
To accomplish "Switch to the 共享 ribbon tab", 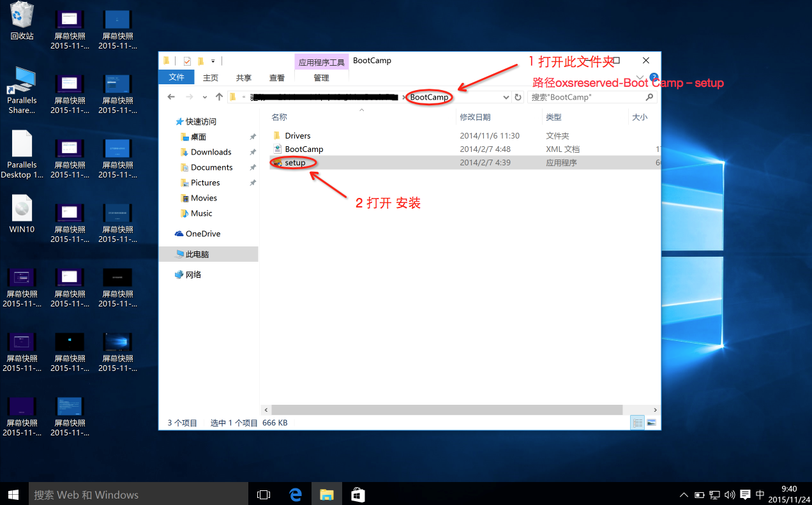I will point(244,78).
